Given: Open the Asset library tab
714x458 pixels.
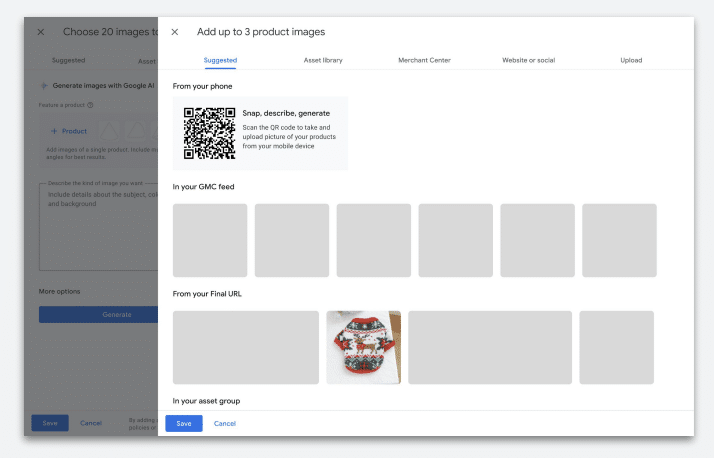Looking at the screenshot, I should pyautogui.click(x=323, y=60).
